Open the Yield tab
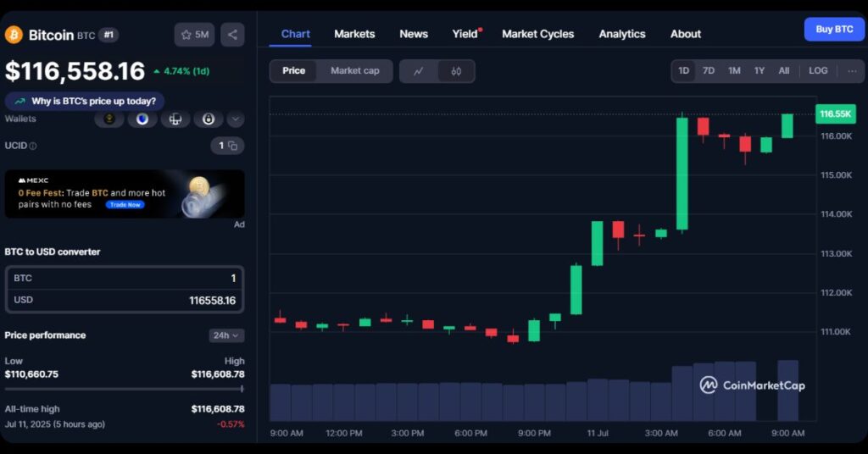 465,34
